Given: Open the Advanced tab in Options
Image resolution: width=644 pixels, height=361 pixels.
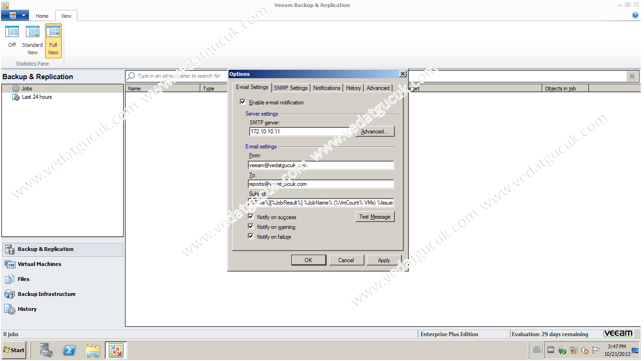Looking at the screenshot, I should point(378,88).
